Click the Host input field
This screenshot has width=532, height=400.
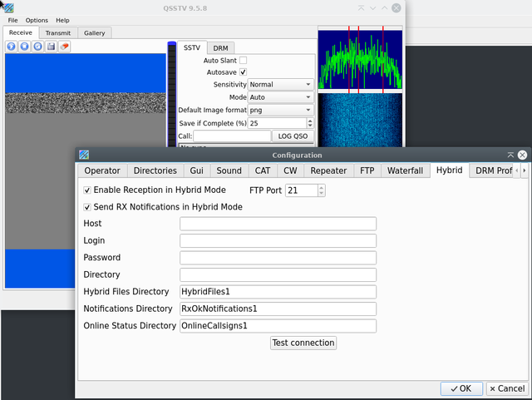click(278, 224)
